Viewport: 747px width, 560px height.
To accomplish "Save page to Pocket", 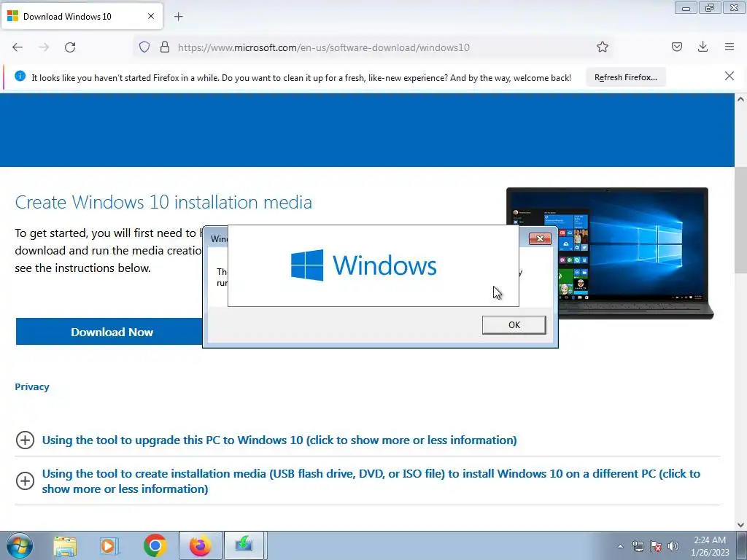I will click(676, 47).
